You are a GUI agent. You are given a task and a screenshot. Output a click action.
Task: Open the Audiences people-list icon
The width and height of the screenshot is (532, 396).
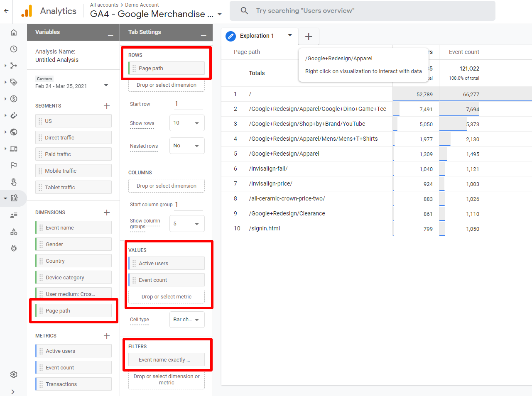click(14, 215)
